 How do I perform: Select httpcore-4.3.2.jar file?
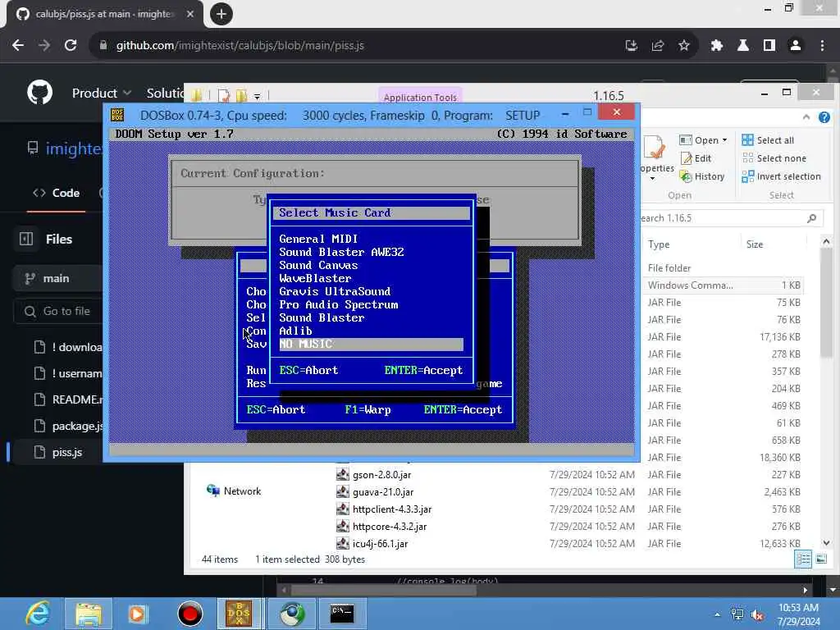click(x=390, y=526)
